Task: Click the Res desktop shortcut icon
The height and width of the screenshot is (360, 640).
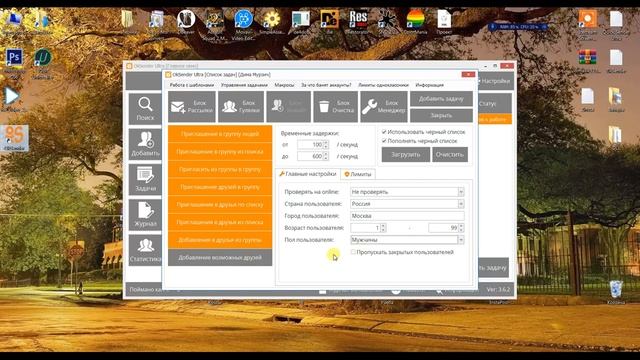Action: [358, 21]
